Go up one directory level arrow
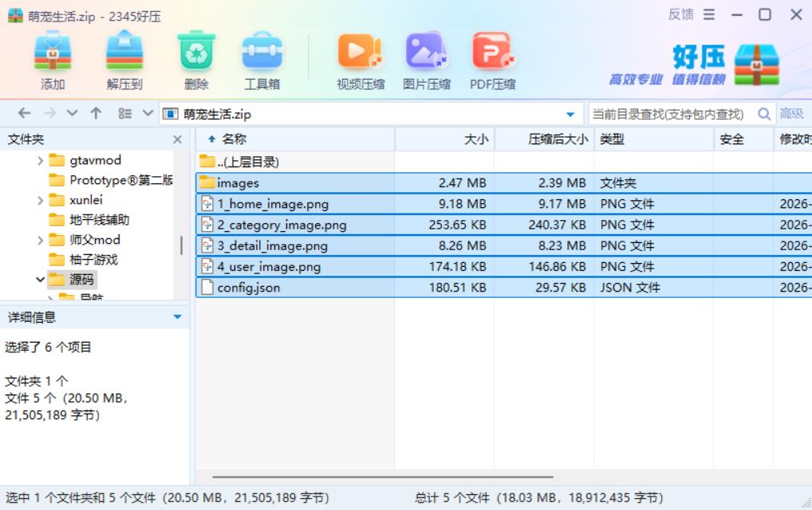The height and width of the screenshot is (510, 812). pos(96,113)
